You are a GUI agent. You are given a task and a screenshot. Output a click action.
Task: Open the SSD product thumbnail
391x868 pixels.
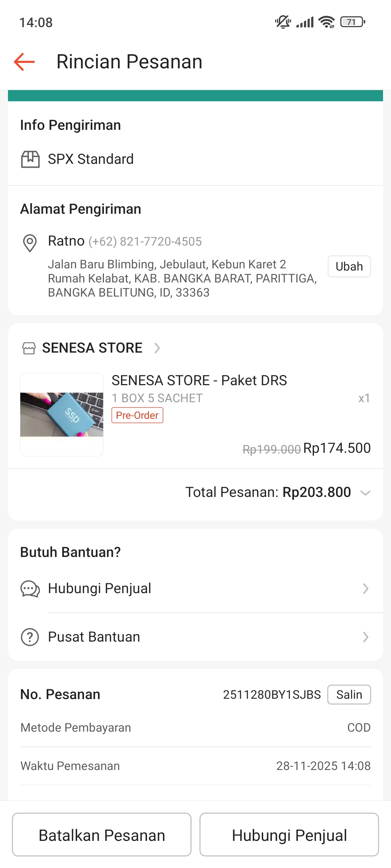tap(62, 414)
